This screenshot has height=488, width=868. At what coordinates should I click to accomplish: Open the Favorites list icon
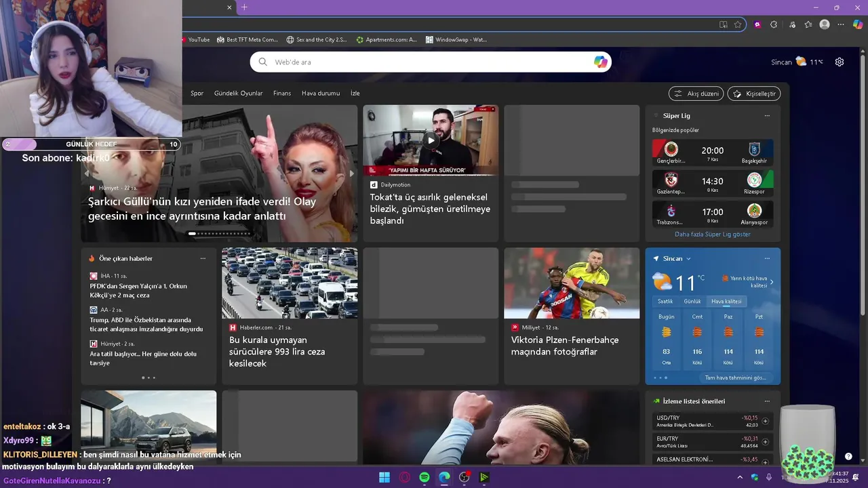[808, 24]
